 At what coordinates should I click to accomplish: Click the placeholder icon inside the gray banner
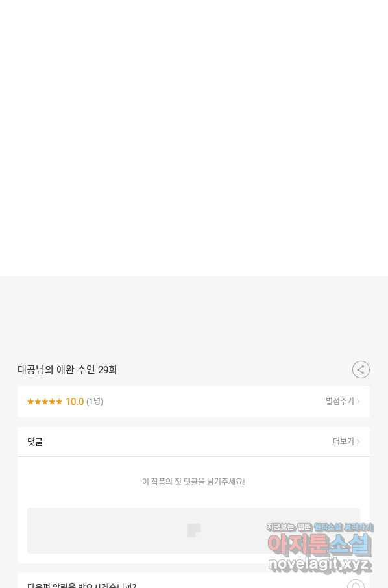(x=194, y=530)
